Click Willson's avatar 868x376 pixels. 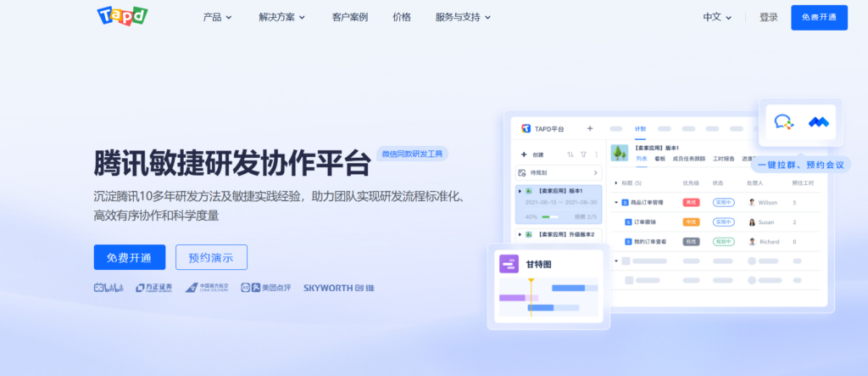[752, 202]
